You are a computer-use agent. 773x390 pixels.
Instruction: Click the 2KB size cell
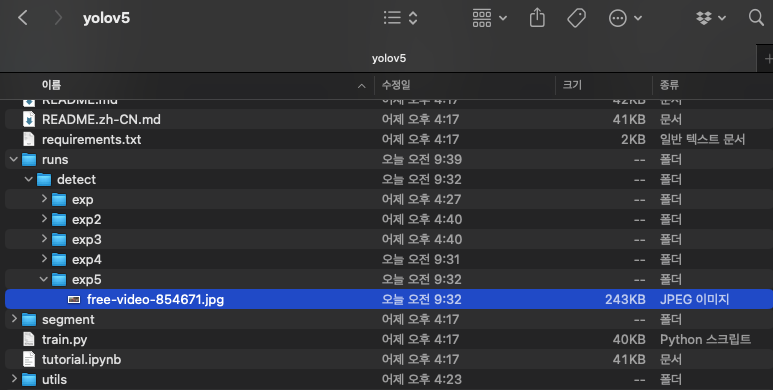coord(633,140)
